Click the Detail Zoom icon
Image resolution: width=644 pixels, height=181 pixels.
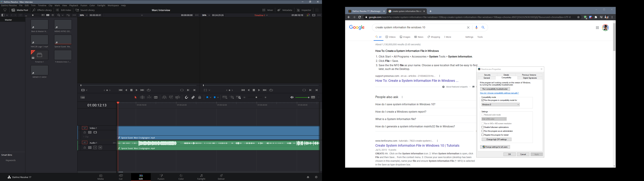(232, 98)
